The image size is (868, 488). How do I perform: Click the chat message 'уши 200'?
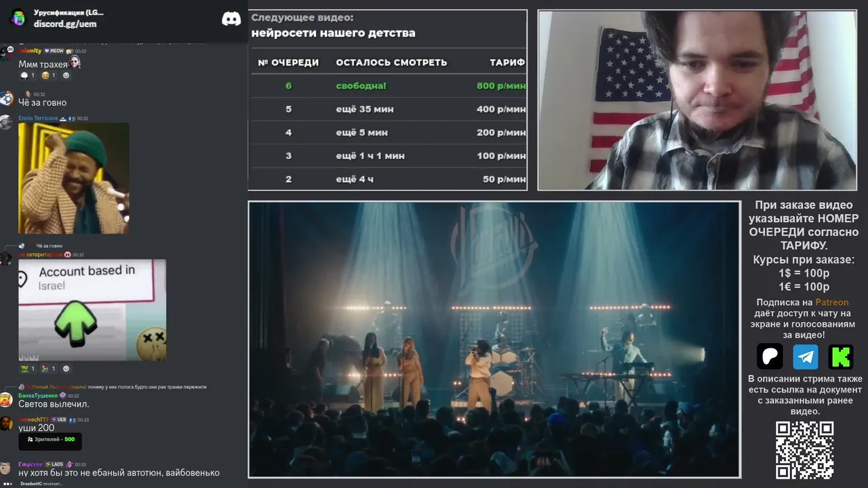tap(36, 428)
